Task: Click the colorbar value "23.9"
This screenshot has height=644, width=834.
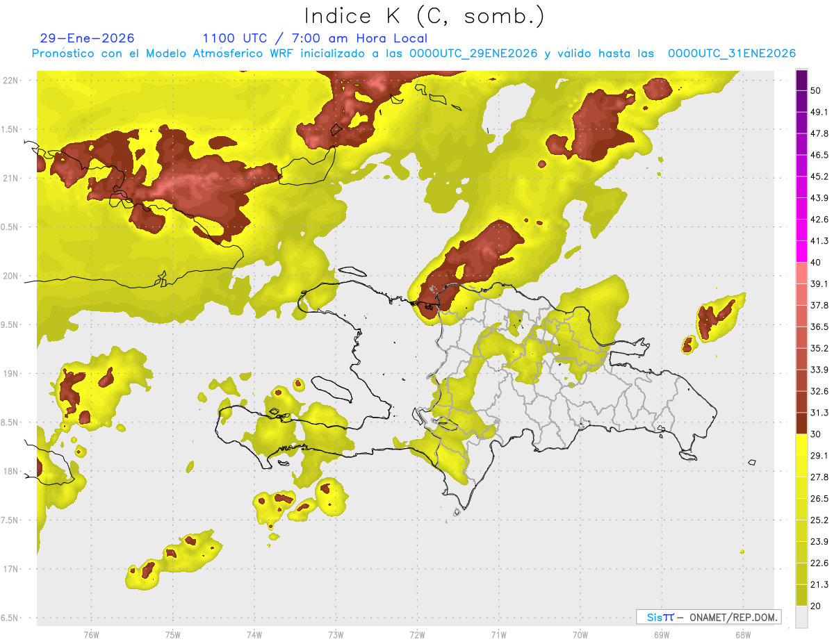Action: click(819, 542)
